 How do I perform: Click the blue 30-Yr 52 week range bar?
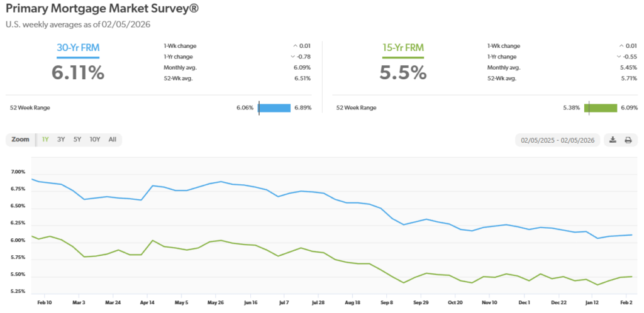pyautogui.click(x=275, y=107)
